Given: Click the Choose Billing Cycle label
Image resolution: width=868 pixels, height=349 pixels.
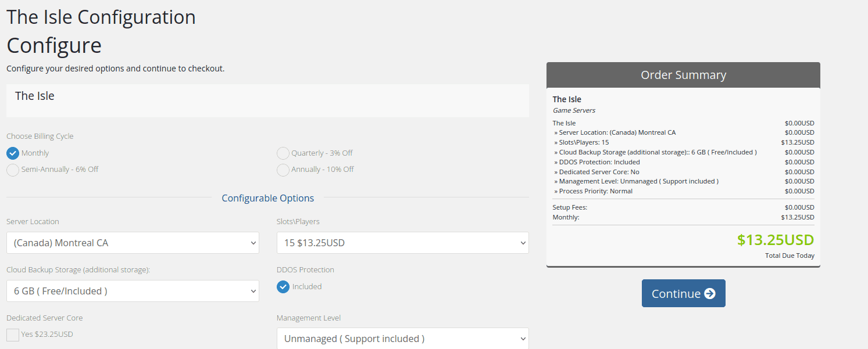Looking at the screenshot, I should (40, 136).
